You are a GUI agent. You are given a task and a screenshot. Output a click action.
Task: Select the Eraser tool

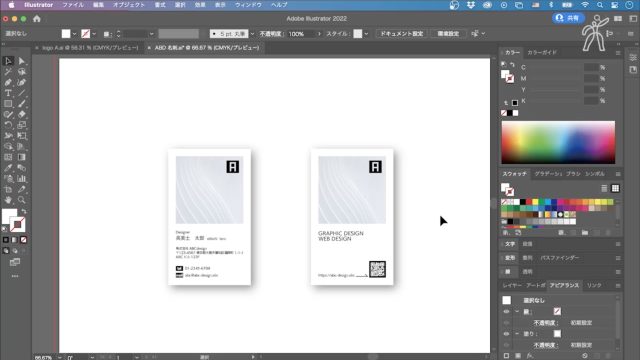[x=22, y=115]
